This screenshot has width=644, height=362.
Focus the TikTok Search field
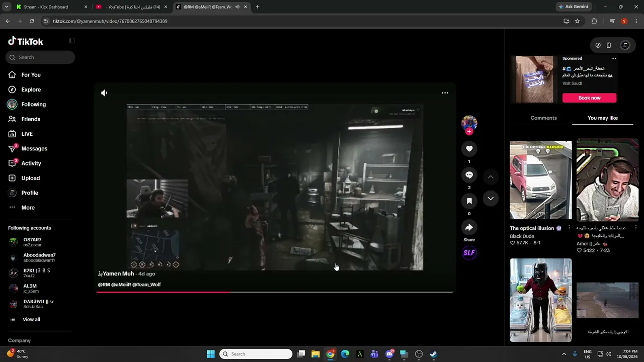(40, 57)
